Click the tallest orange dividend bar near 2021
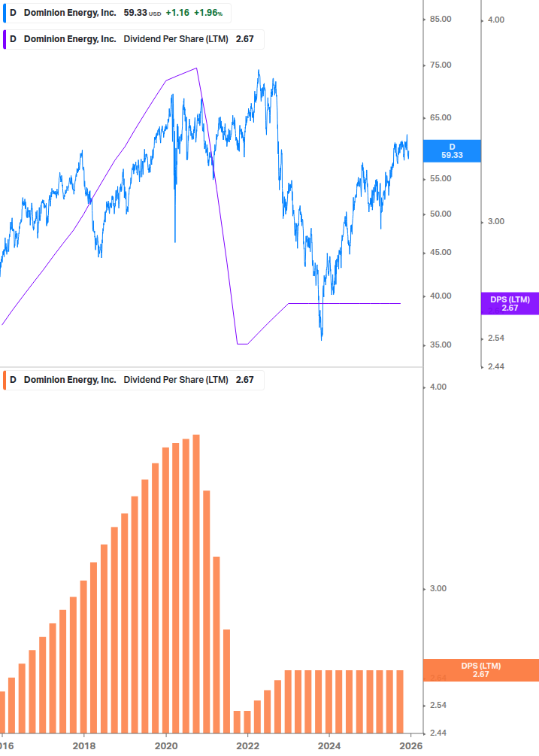The height and width of the screenshot is (756, 539). tap(196, 584)
